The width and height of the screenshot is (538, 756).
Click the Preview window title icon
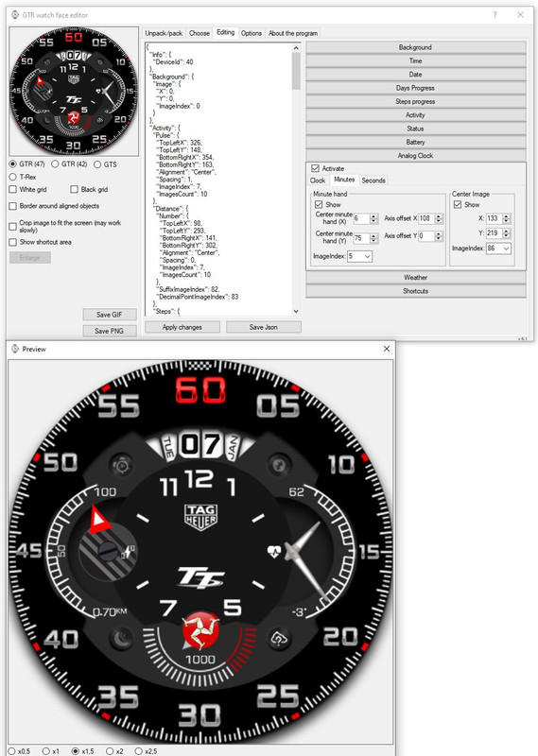(x=15, y=349)
